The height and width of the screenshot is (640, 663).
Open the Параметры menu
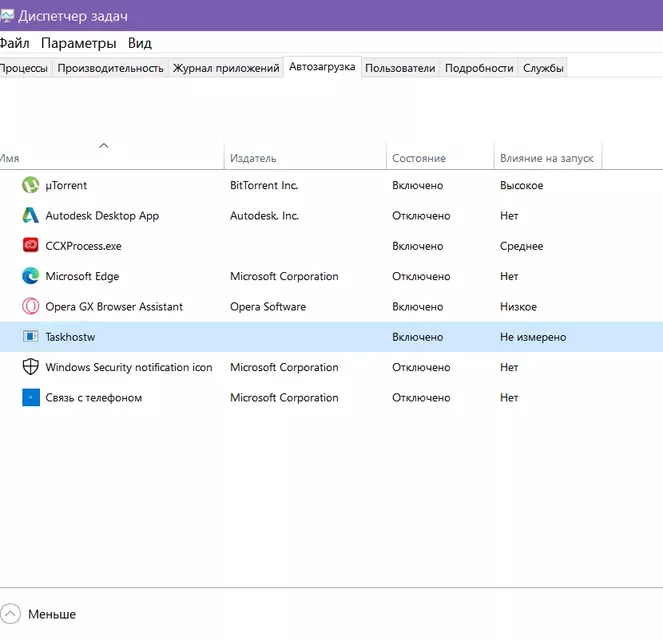(79, 44)
